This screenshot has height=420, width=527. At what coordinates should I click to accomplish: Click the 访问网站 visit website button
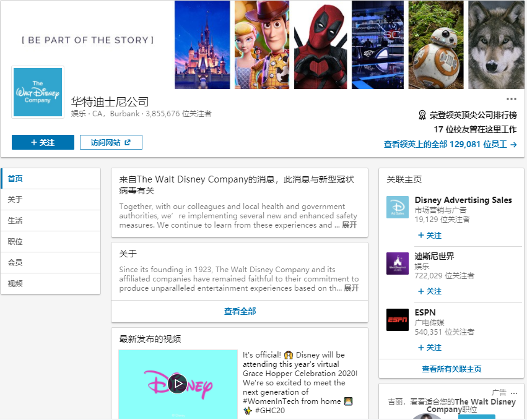point(111,142)
